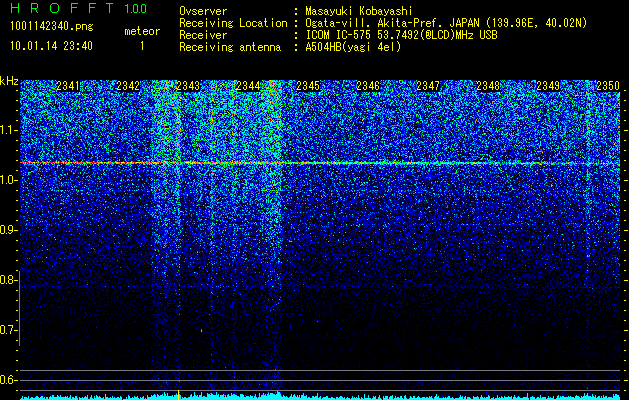Click the 2350 time marker
This screenshot has height=400, width=629.
(608, 86)
